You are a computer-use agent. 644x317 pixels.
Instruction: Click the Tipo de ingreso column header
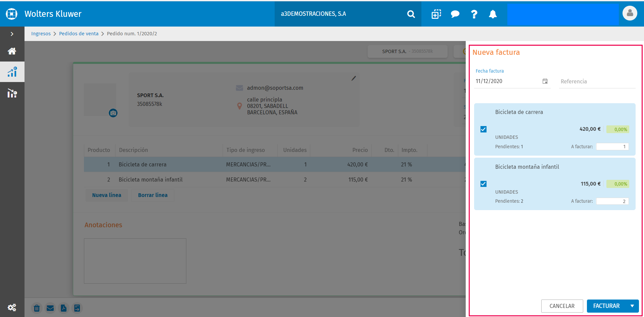245,150
